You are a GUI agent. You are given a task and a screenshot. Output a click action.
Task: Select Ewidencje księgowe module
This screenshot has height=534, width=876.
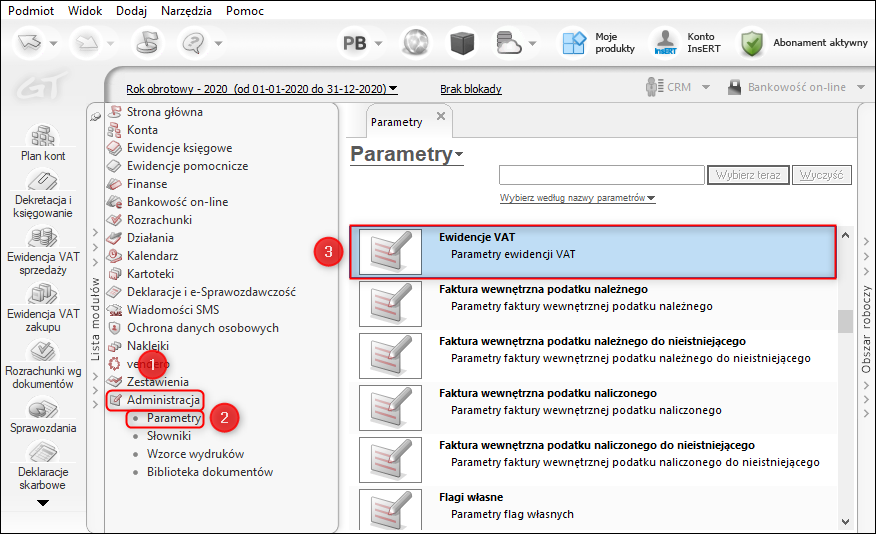click(179, 148)
